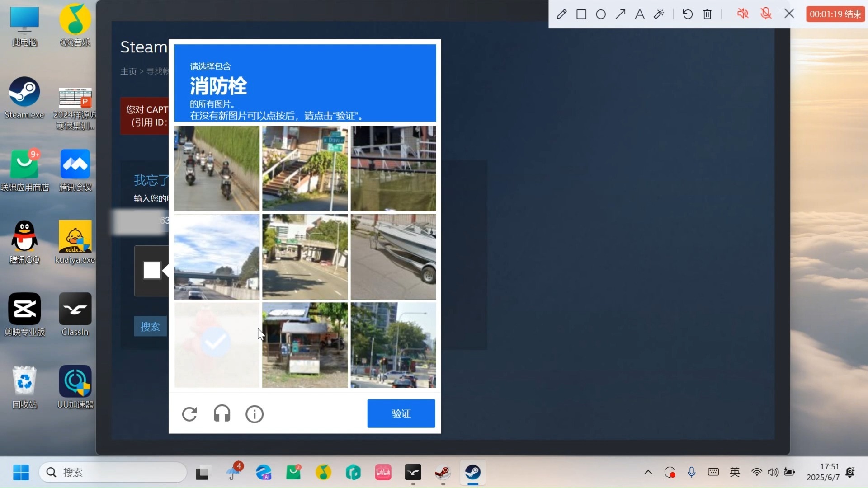
Task: Undo the last annotation
Action: click(688, 14)
